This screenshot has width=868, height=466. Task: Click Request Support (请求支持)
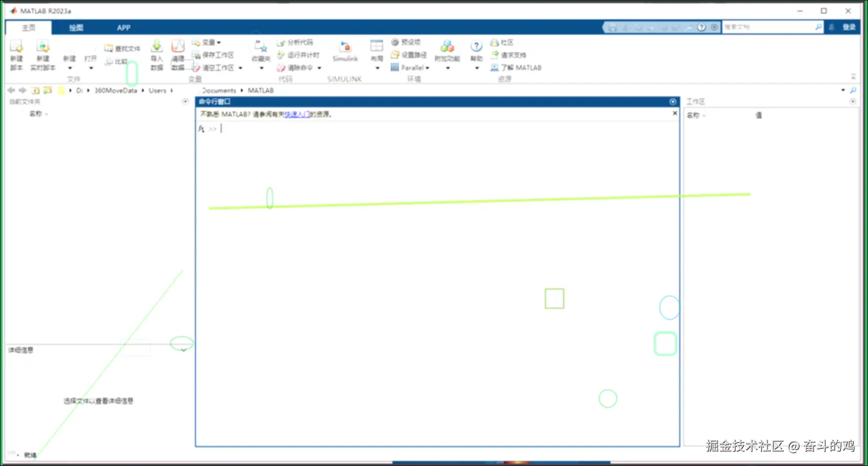click(x=508, y=55)
